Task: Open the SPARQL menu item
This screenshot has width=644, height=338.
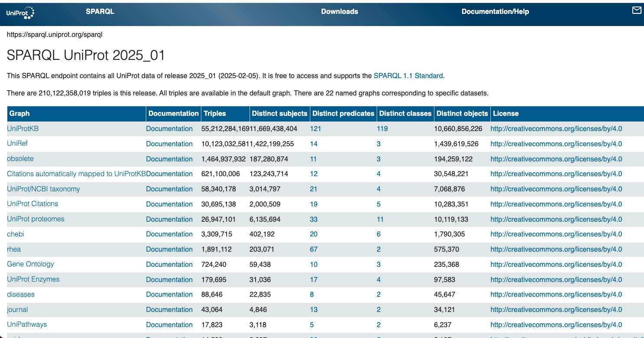Action: 100,12
